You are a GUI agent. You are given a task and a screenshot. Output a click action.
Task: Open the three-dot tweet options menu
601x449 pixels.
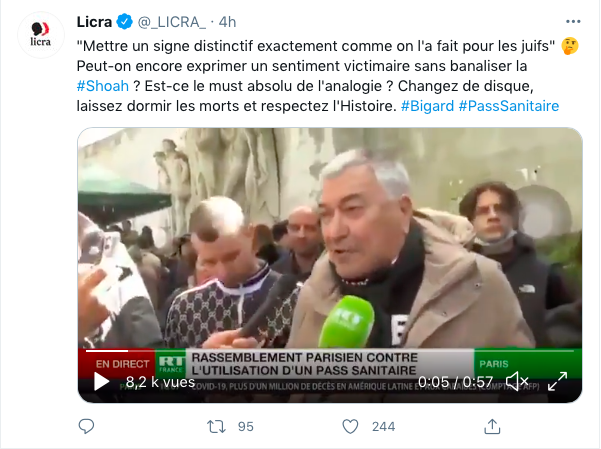coord(573,21)
